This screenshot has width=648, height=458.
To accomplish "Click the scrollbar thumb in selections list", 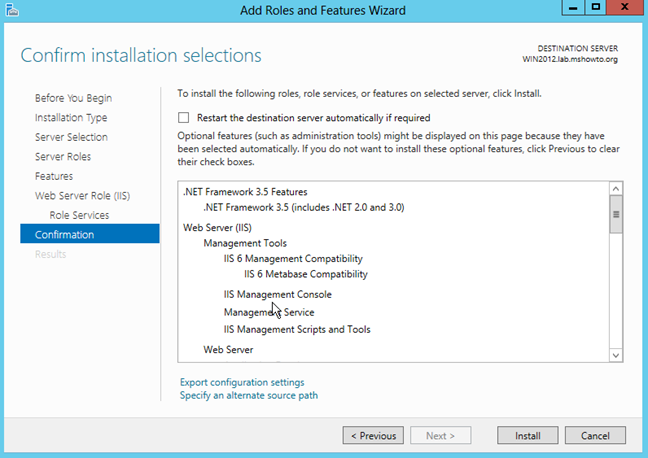I will click(616, 215).
